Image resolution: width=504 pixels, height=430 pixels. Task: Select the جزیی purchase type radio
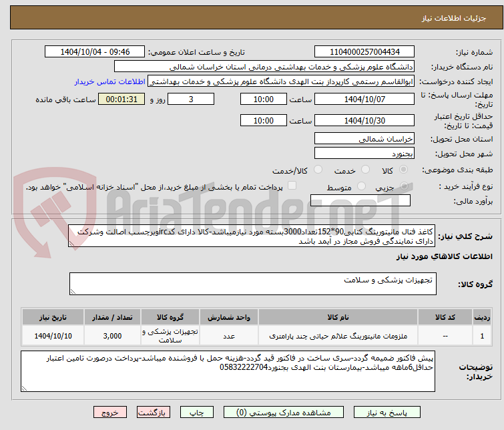tap(404, 186)
